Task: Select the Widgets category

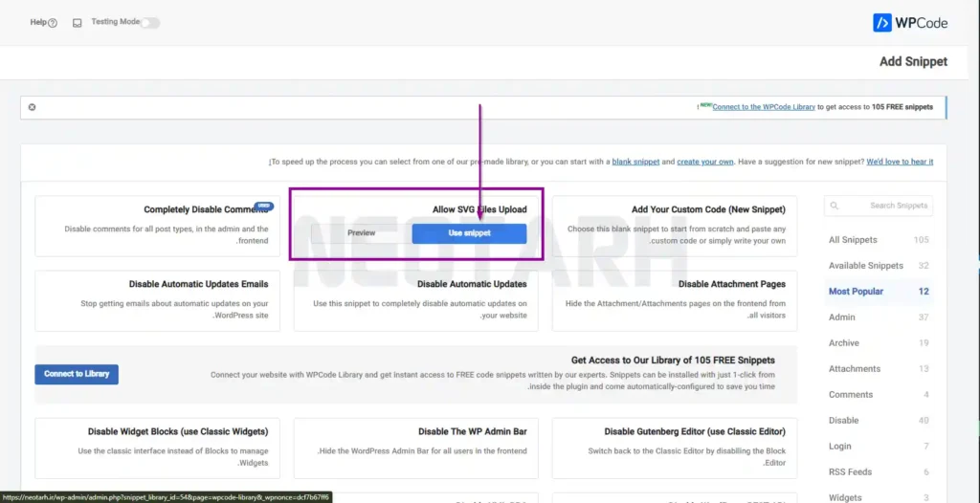Action: 879,497
